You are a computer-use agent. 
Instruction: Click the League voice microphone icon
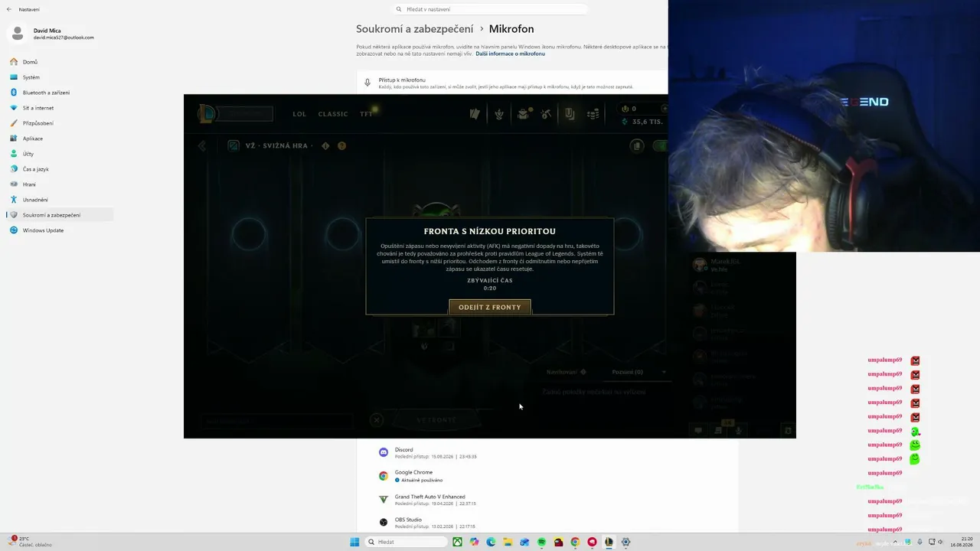point(738,430)
